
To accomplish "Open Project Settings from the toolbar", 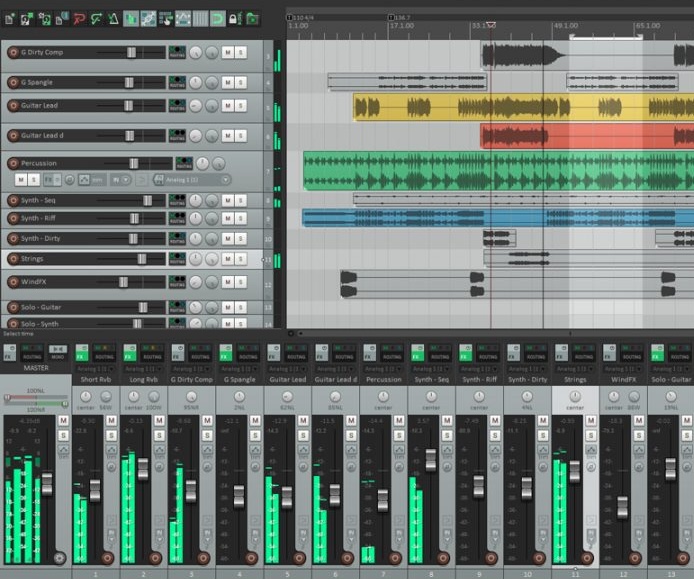I will pyautogui.click(x=62, y=19).
